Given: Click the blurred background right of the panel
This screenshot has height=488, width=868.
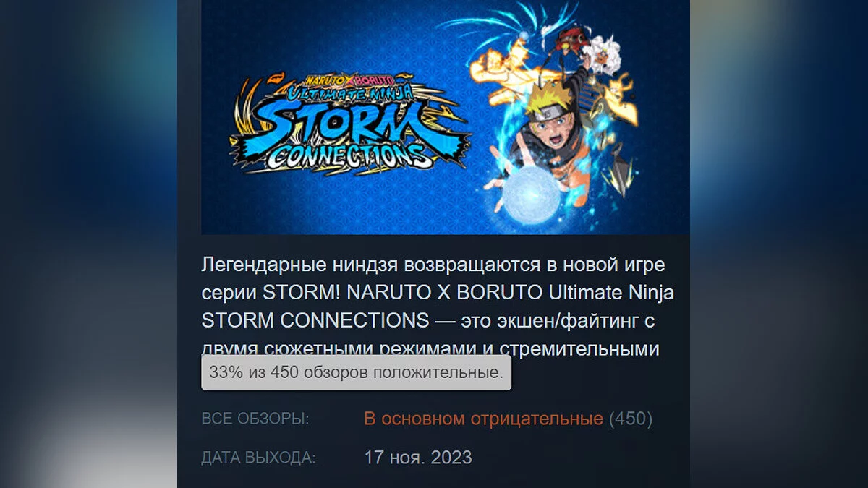Looking at the screenshot, I should 779,244.
